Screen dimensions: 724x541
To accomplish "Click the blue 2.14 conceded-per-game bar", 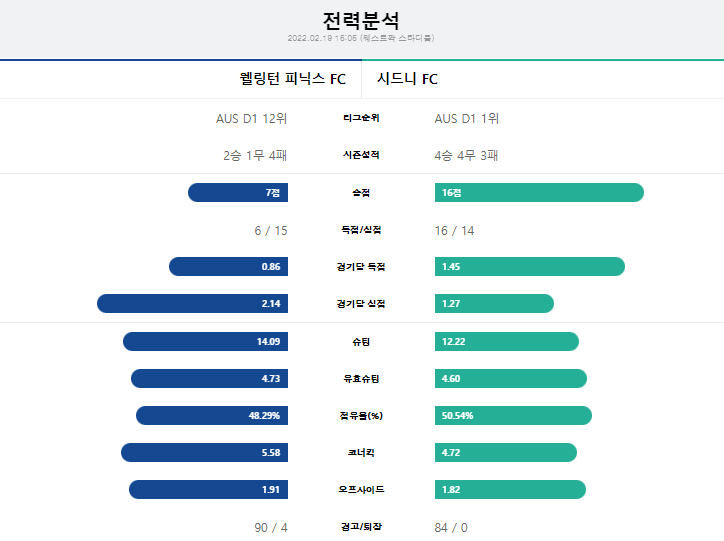I will click(x=193, y=303).
